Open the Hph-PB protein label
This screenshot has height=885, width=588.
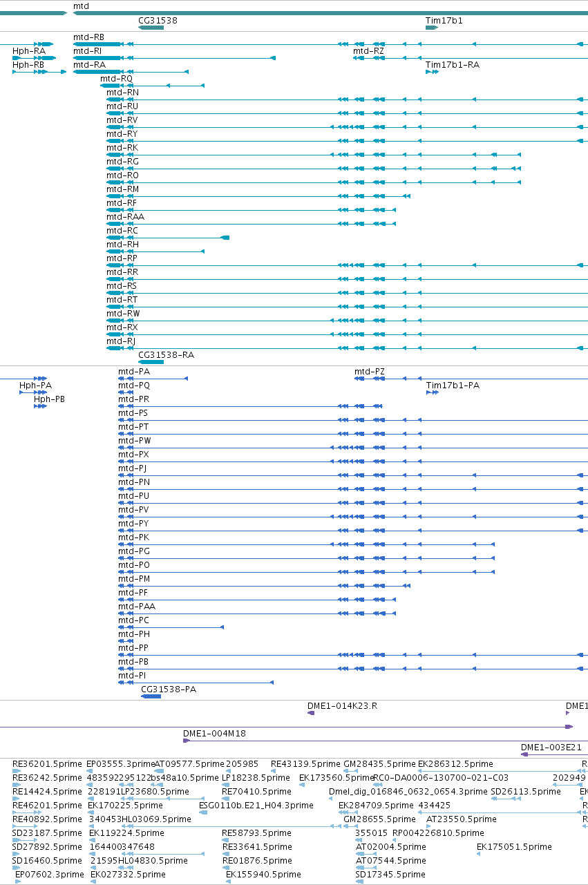click(49, 399)
